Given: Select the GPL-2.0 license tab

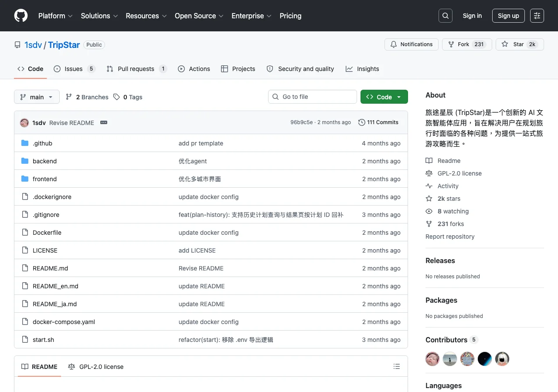Looking at the screenshot, I should point(96,367).
